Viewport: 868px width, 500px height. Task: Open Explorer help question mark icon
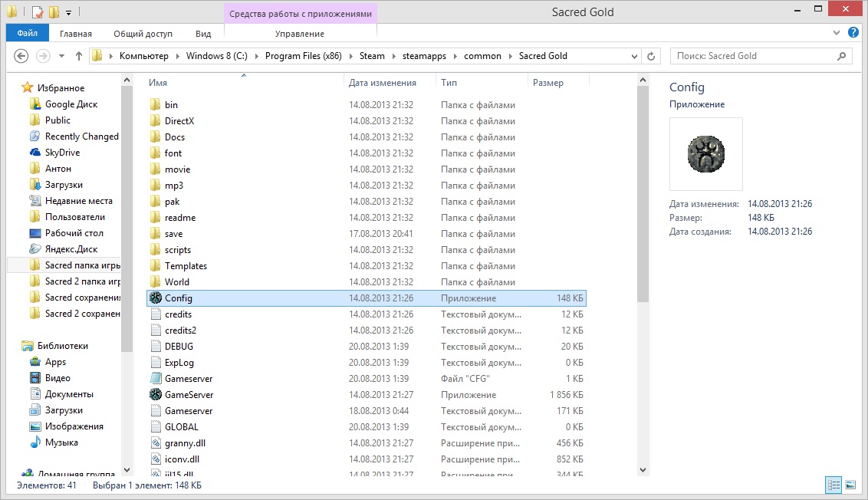pyautogui.click(x=853, y=33)
